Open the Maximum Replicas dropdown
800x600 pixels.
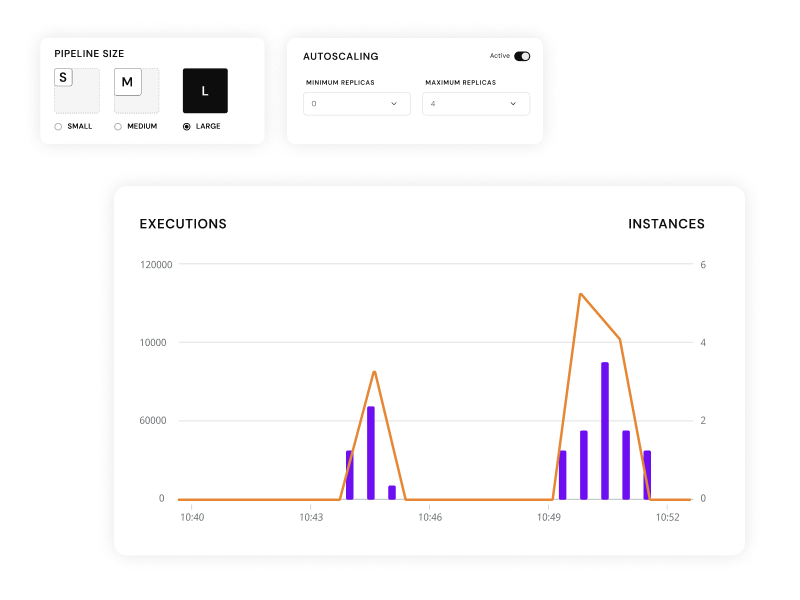476,104
